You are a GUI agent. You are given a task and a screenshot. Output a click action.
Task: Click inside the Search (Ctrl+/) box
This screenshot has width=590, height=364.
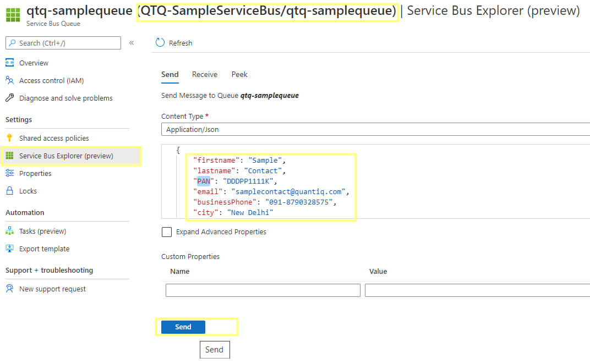[63, 42]
